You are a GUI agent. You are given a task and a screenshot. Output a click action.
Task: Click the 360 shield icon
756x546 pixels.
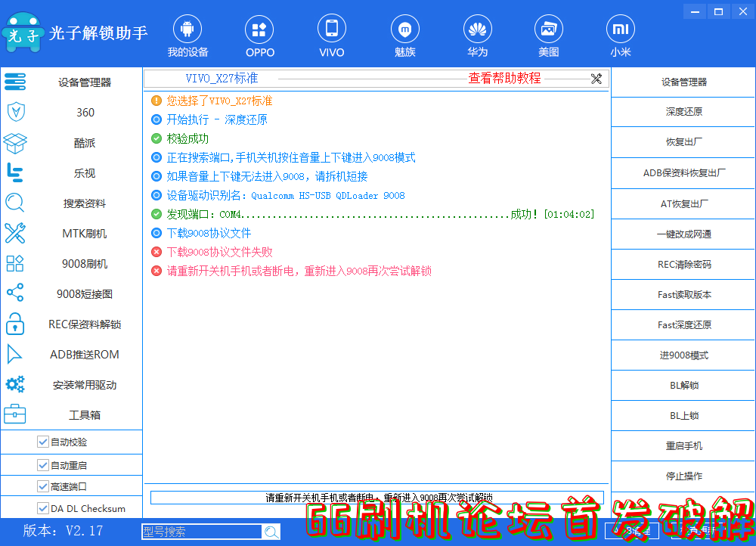coord(16,112)
